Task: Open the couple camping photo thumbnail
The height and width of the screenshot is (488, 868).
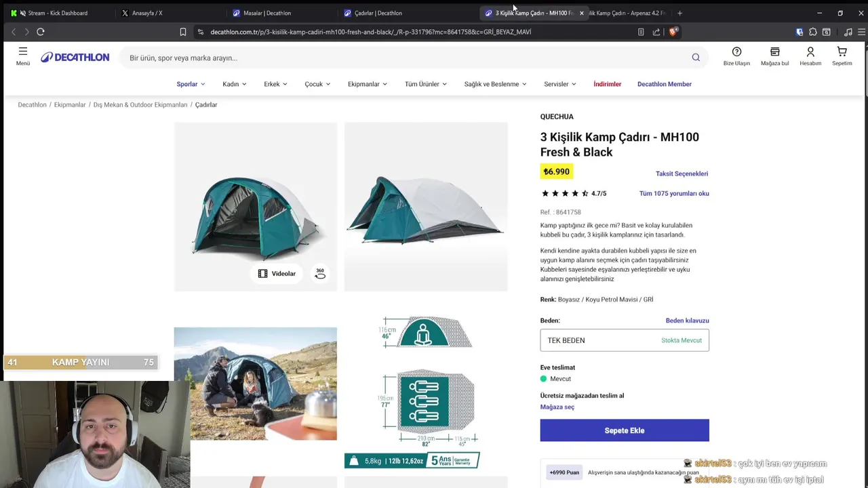Action: [255, 384]
